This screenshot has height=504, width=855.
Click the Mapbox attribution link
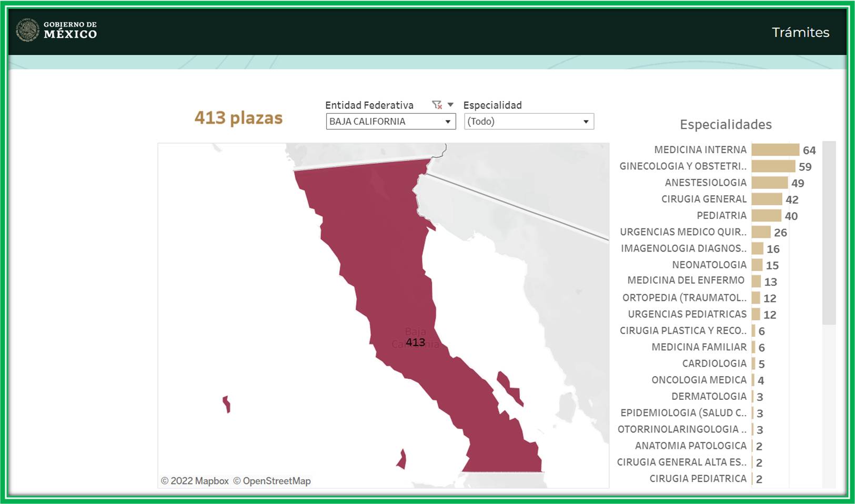pyautogui.click(x=195, y=481)
